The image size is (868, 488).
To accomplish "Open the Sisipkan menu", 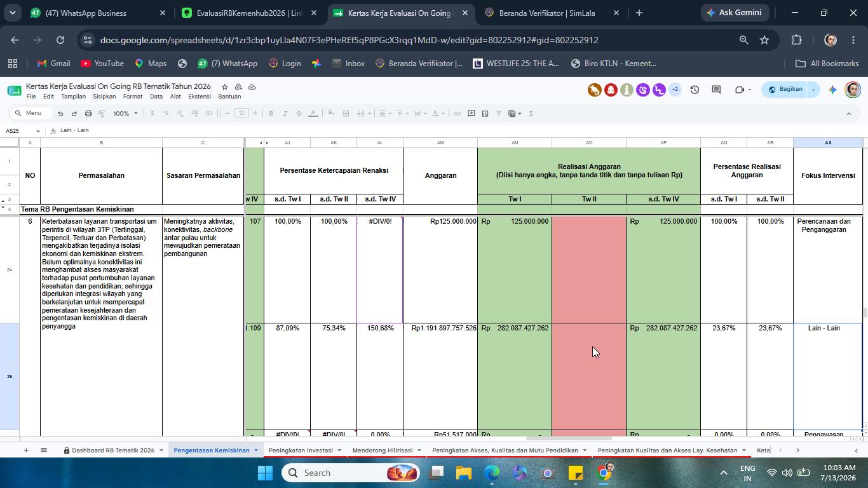I will (104, 97).
